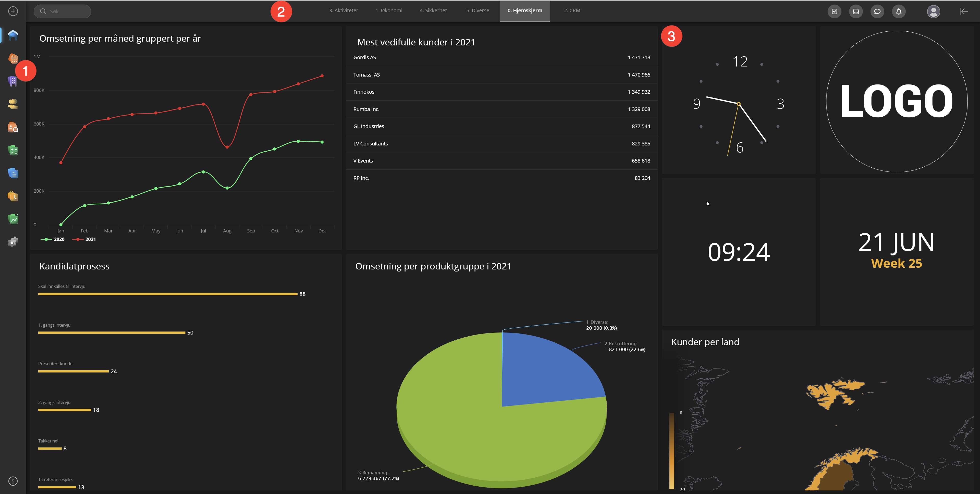
Task: Open the green calculator module icon
Action: (x=13, y=150)
